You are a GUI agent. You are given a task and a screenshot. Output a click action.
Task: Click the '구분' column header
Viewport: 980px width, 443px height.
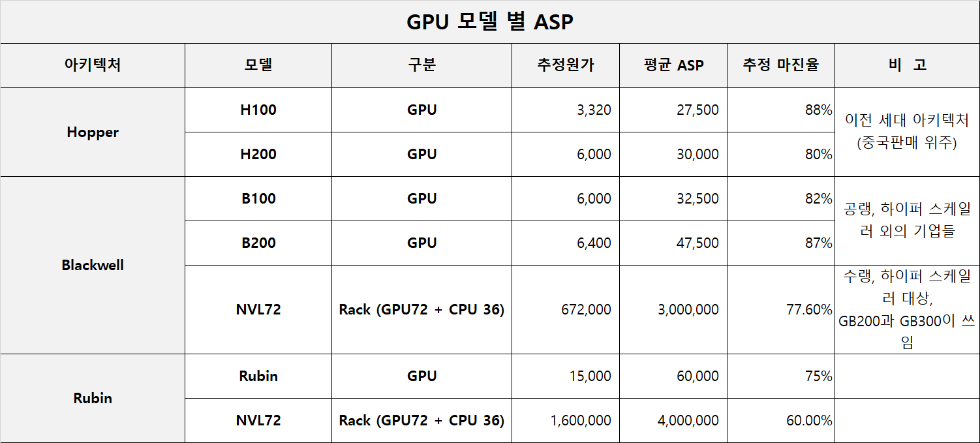[421, 65]
